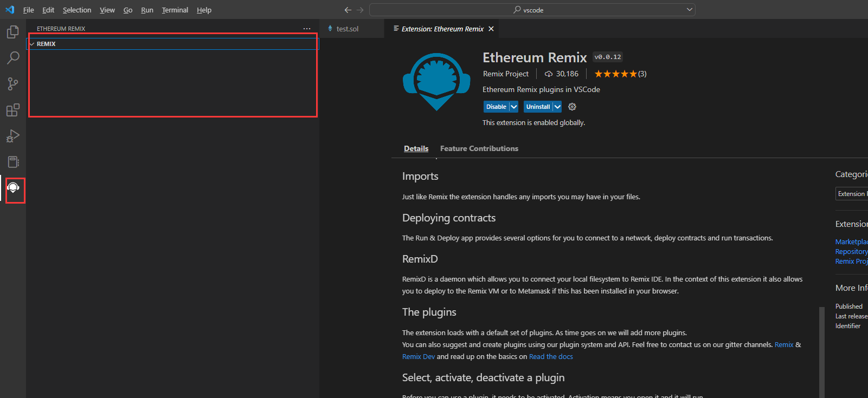Image resolution: width=868 pixels, height=398 pixels.
Task: Open the Ethereum Remix panel more actions
Action: pos(307,29)
